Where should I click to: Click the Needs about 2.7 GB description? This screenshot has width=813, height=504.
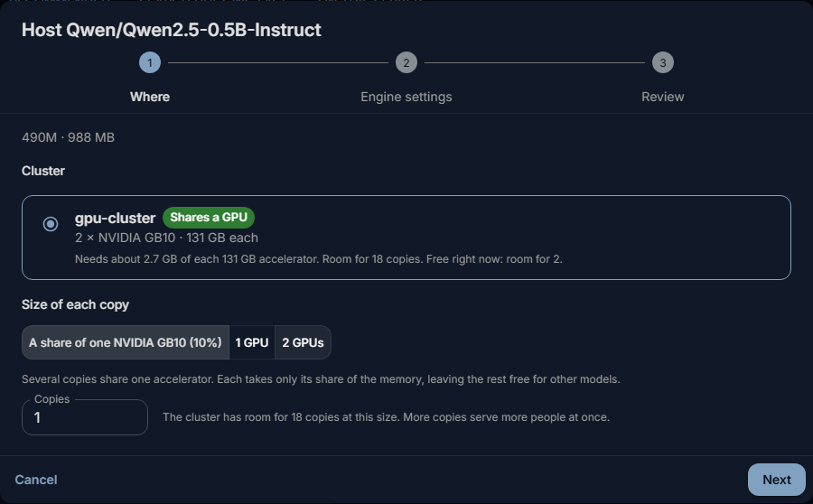point(318,258)
